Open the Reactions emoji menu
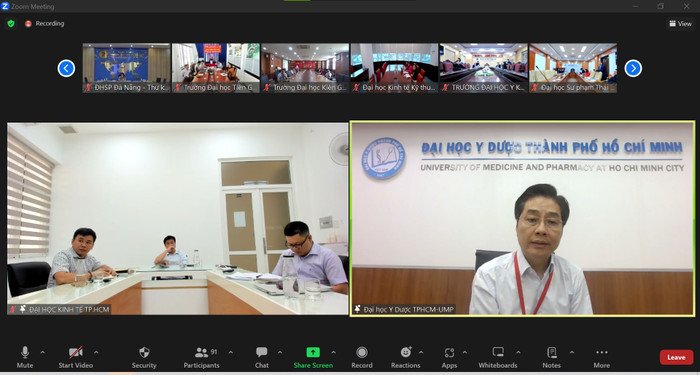Image resolution: width=700 pixels, height=375 pixels. [406, 352]
